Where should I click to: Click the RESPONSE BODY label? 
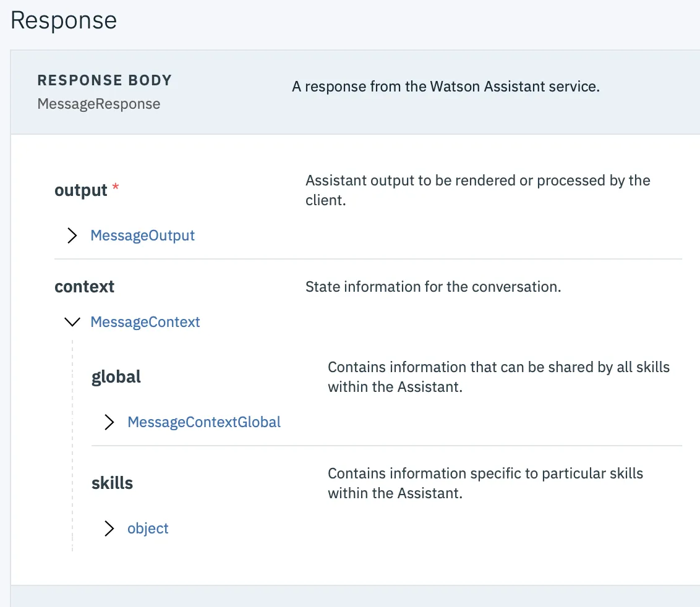[x=105, y=80]
